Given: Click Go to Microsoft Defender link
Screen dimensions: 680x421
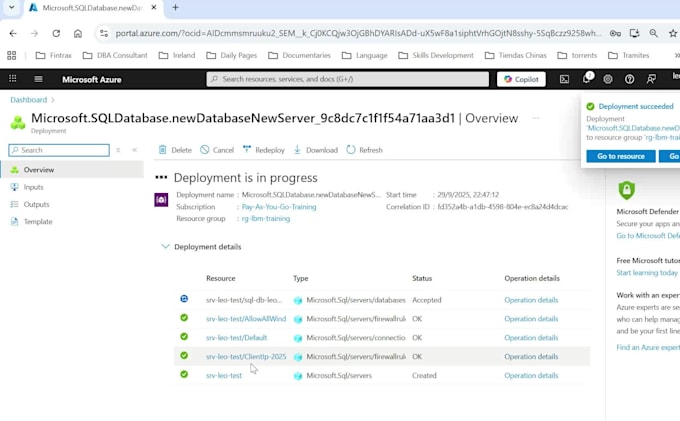Looking at the screenshot, I should [648, 236].
